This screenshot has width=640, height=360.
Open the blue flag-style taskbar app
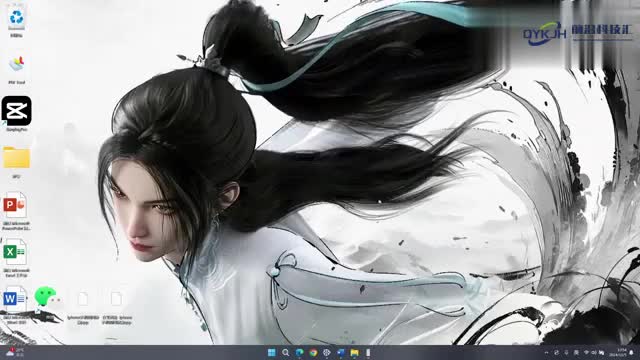(x=341, y=353)
